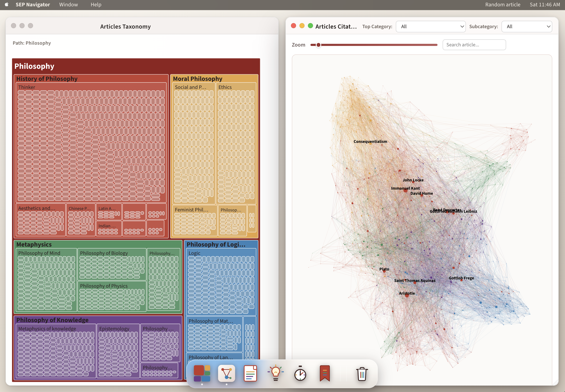Open the stopwatch icon in the dock
This screenshot has height=392, width=565.
click(x=300, y=373)
